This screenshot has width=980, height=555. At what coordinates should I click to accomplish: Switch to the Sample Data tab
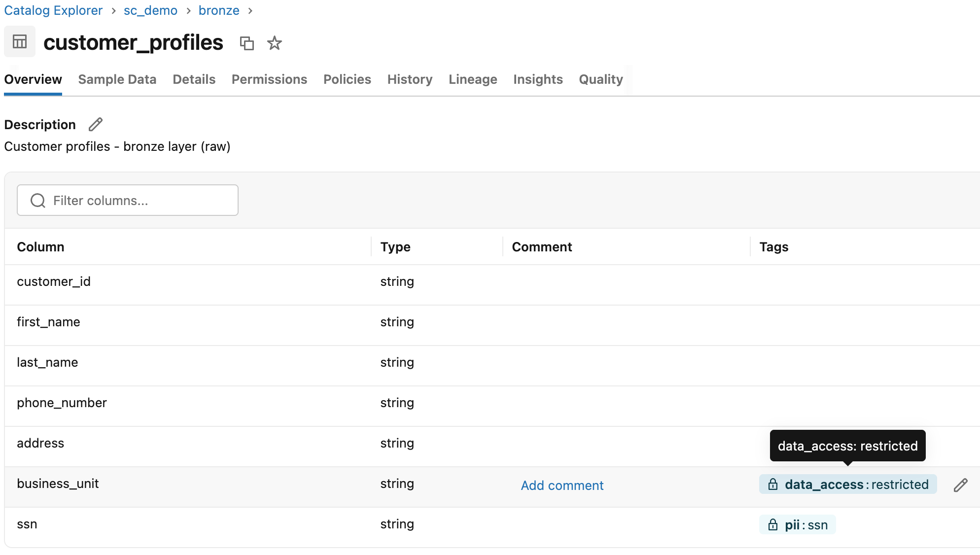click(117, 79)
